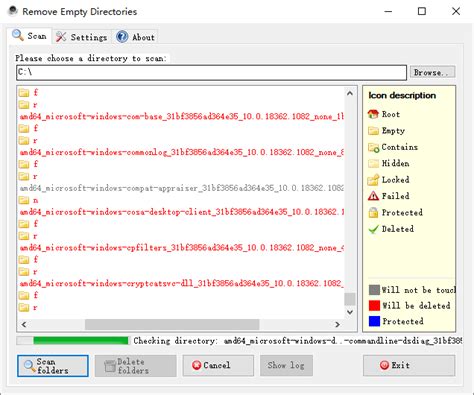Click the directory path input field
The image size is (474, 395).
click(x=211, y=73)
